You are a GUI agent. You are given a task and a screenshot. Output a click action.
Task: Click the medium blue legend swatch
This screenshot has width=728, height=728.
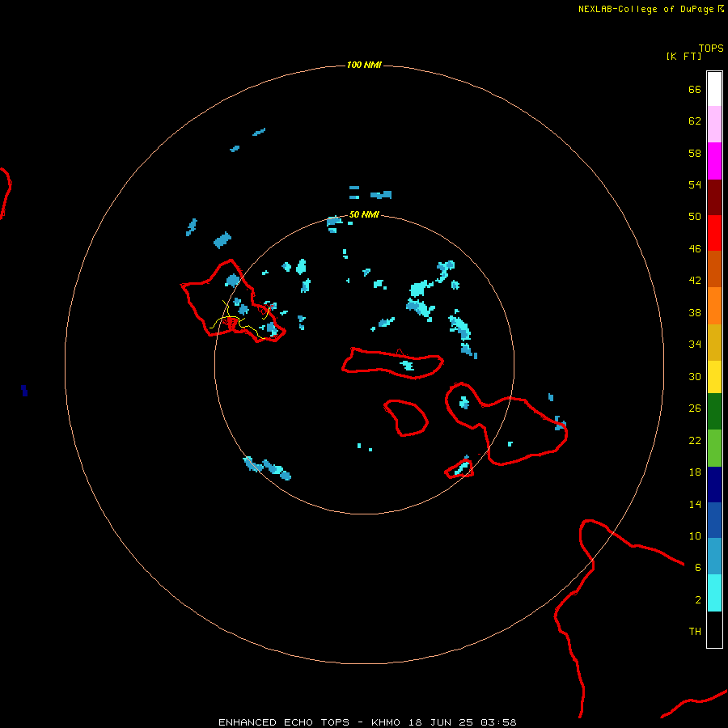pyautogui.click(x=714, y=520)
